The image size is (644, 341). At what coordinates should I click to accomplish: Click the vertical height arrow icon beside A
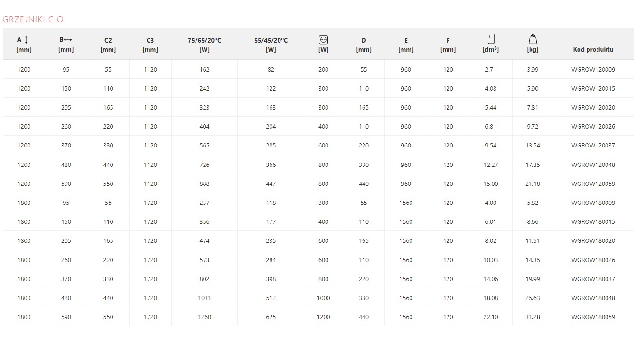(x=27, y=40)
